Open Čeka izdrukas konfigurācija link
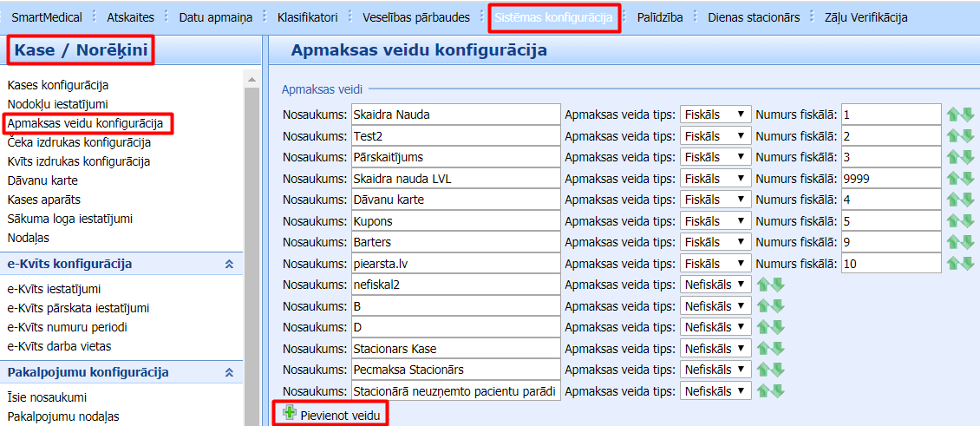This screenshot has height=426, width=980. [x=79, y=142]
